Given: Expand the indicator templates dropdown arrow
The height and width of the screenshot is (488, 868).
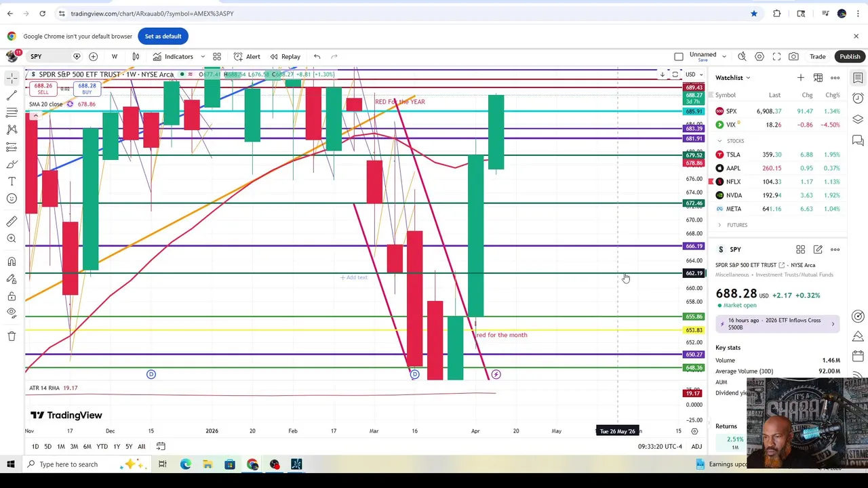Looking at the screenshot, I should (x=203, y=56).
